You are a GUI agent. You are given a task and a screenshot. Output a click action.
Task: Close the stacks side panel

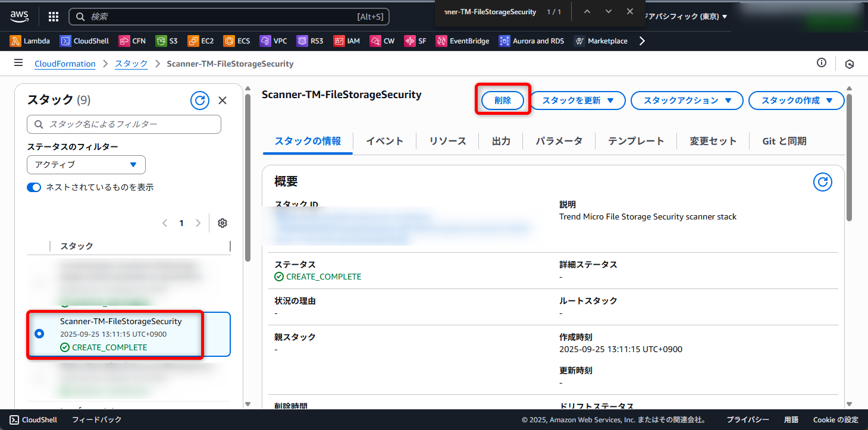[x=223, y=101]
